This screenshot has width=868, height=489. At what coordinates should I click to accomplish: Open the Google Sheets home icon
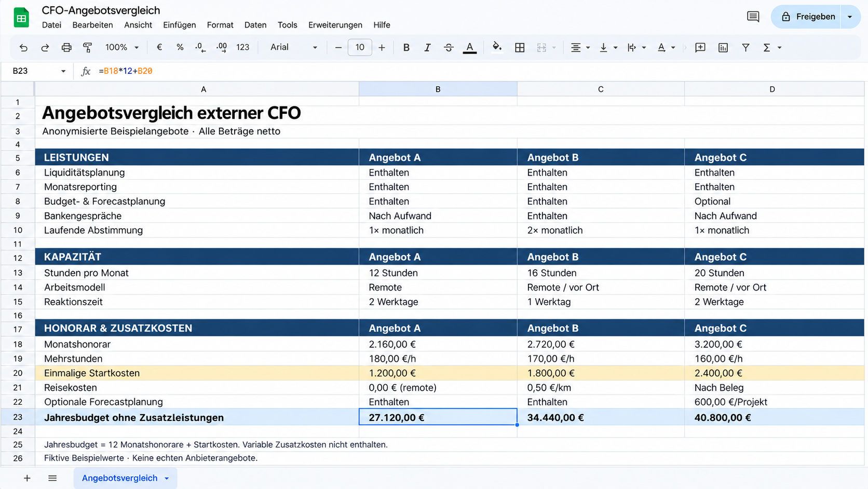(x=21, y=18)
